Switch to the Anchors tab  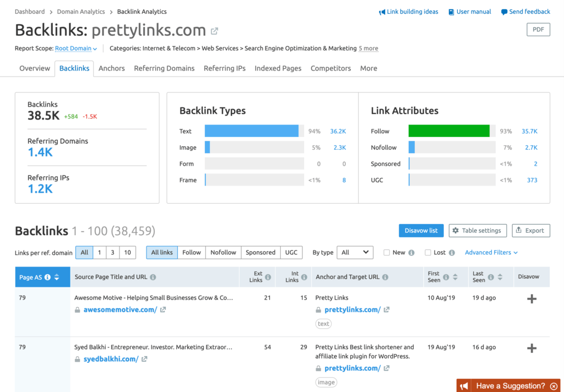(x=111, y=68)
